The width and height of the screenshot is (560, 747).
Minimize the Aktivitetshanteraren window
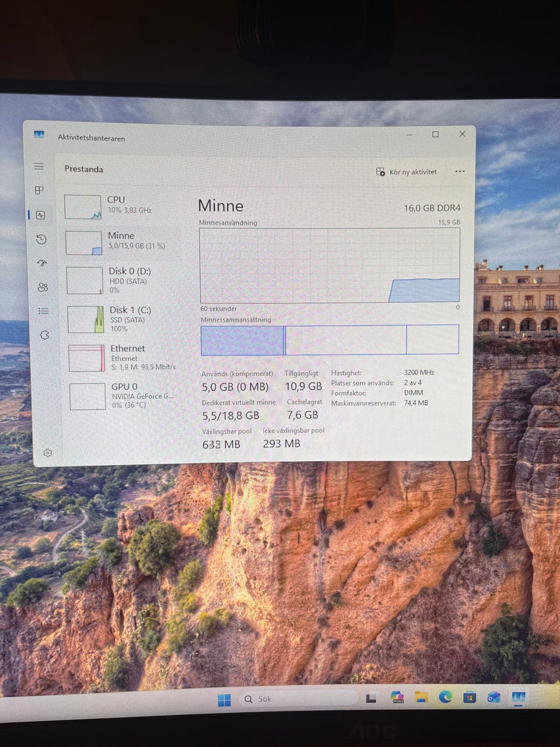[409, 134]
